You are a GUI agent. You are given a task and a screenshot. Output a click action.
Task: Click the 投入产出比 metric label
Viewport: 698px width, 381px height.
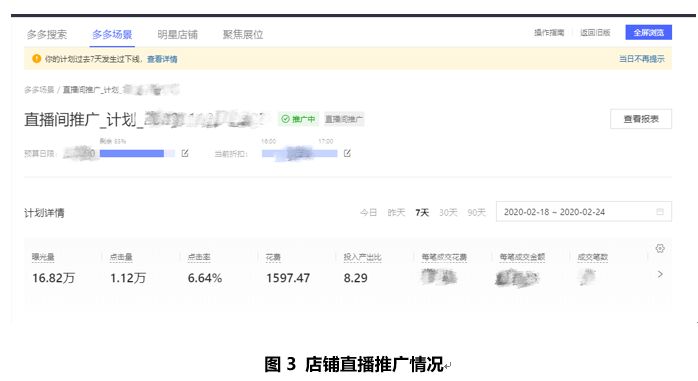coord(362,257)
